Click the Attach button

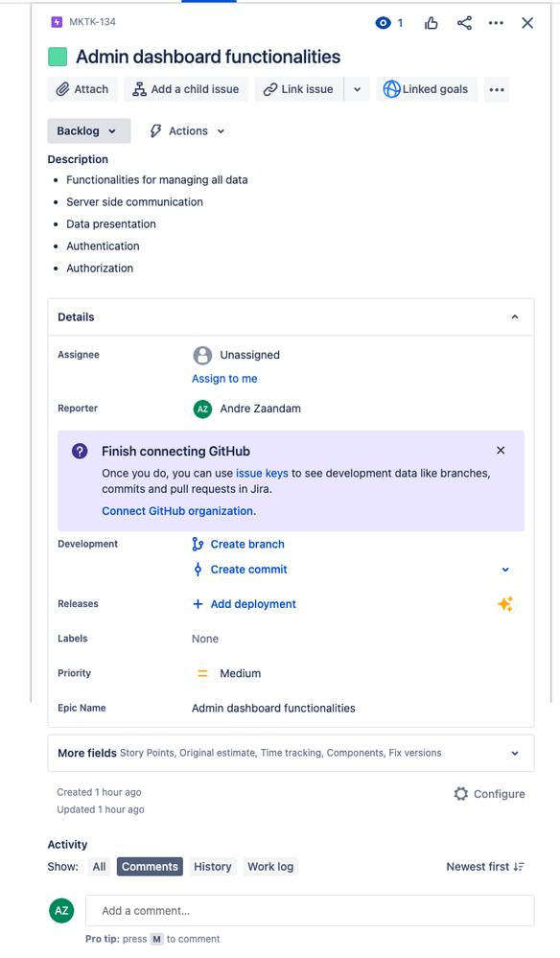[x=82, y=89]
